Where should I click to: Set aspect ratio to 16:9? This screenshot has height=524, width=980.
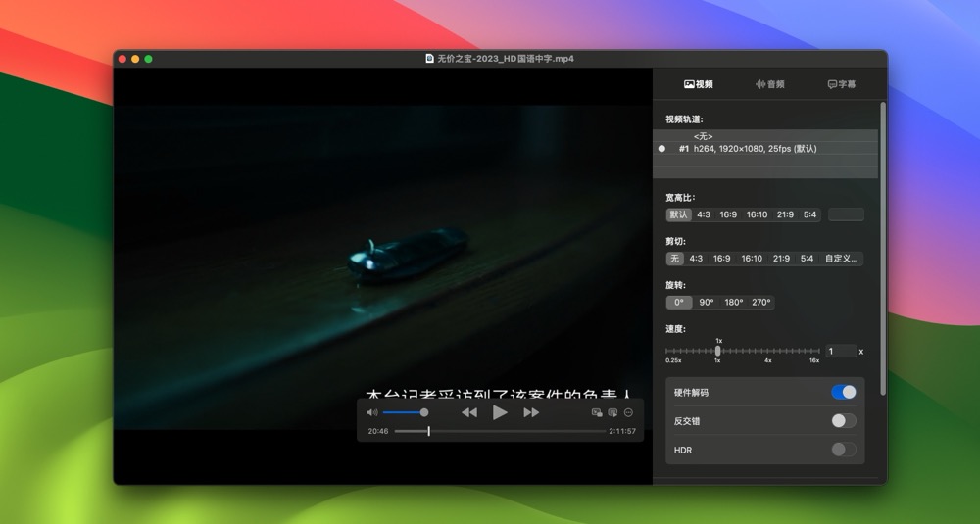(x=728, y=214)
